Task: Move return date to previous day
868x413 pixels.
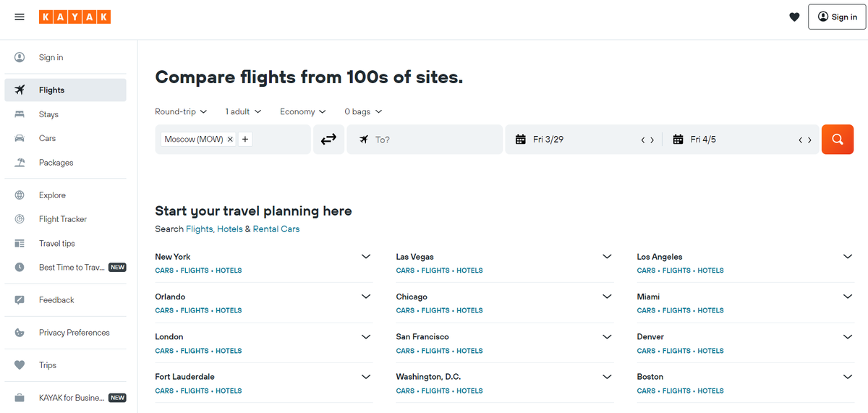Action: tap(801, 140)
